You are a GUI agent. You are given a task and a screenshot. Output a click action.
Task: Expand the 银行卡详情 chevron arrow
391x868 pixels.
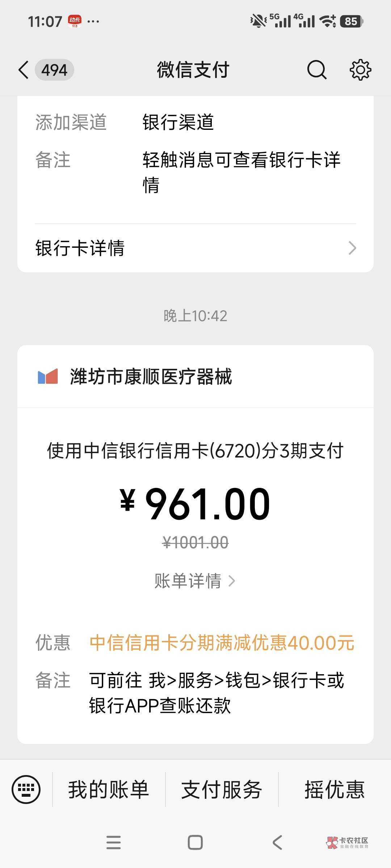click(352, 248)
